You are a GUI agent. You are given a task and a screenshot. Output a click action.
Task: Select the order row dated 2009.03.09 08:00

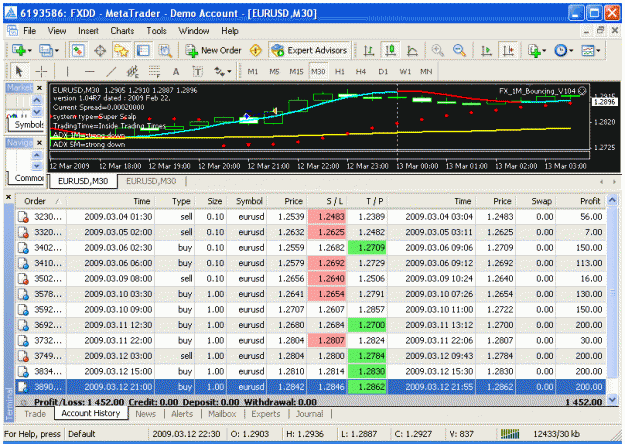click(x=311, y=279)
